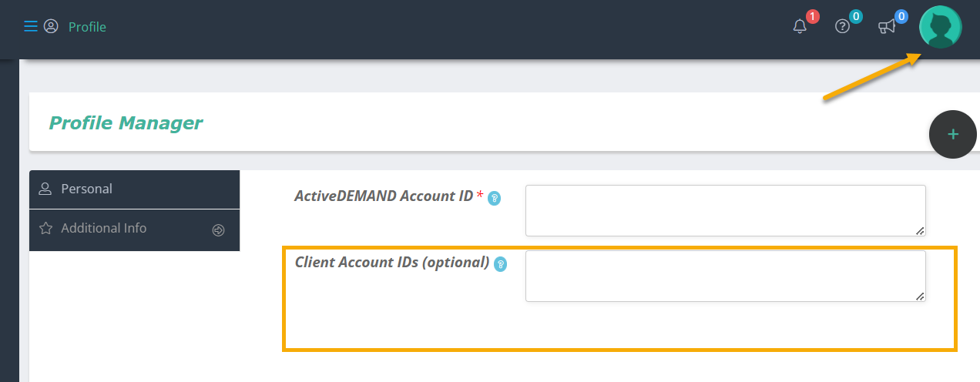Screen dimensions: 980x382
Task: Click resize handle of ActiveDEMAND Account ID textarea
Action: [x=921, y=231]
